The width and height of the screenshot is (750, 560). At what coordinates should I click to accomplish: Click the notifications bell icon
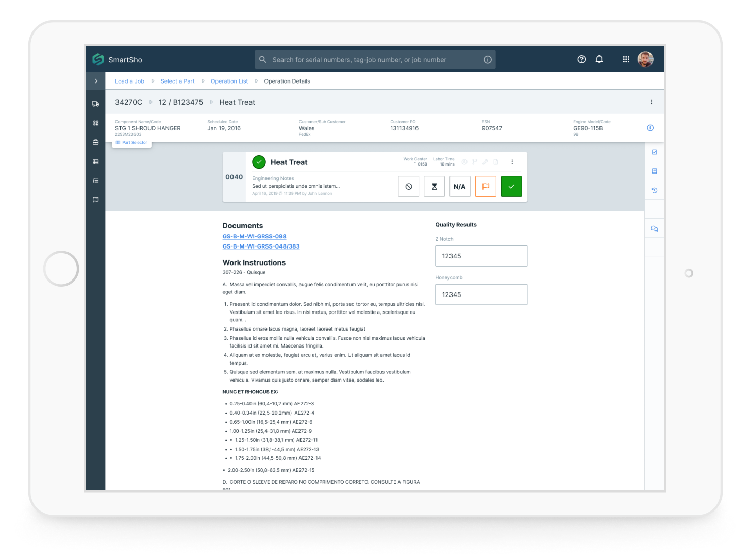(599, 59)
